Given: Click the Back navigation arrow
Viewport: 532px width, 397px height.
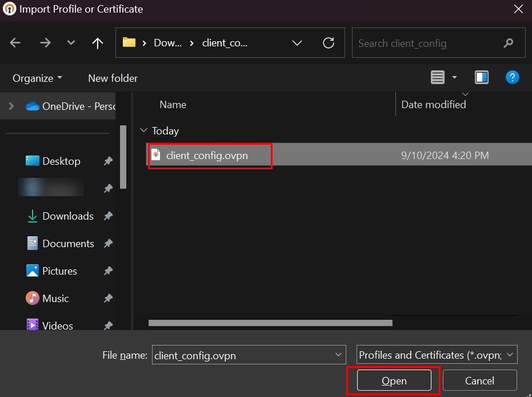Looking at the screenshot, I should coord(15,43).
